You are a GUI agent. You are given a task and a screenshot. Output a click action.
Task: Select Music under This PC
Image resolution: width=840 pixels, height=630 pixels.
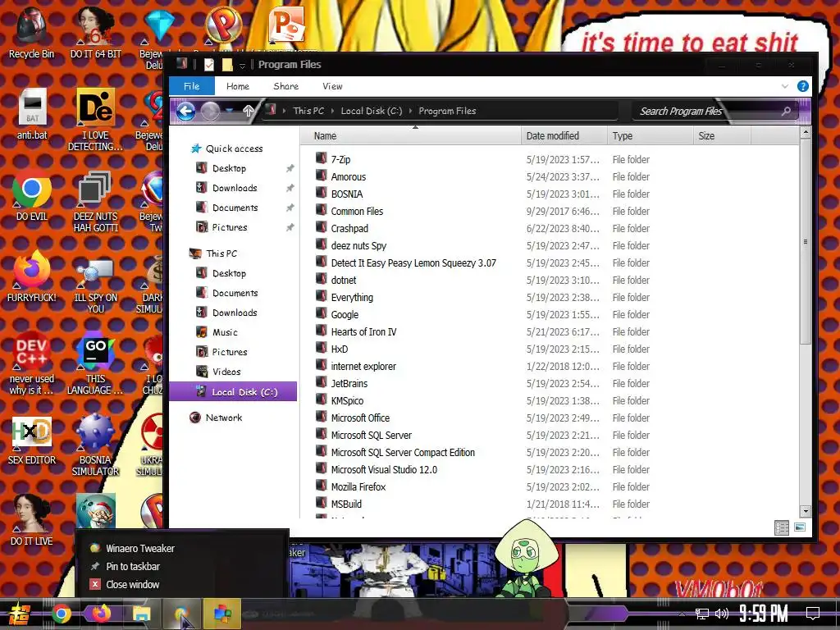[x=225, y=332]
